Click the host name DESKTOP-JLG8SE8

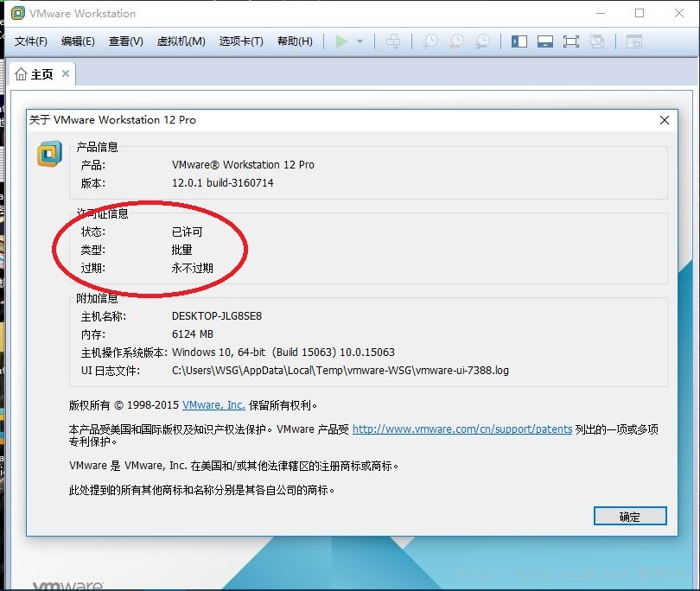pos(217,316)
